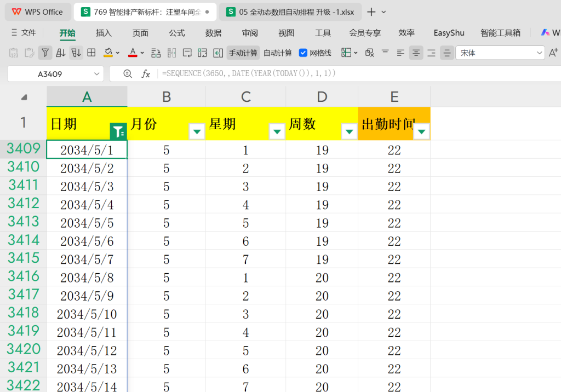The height and width of the screenshot is (392, 561).
Task: Click the collapse-left arrow panel icon
Action: tap(218, 53)
